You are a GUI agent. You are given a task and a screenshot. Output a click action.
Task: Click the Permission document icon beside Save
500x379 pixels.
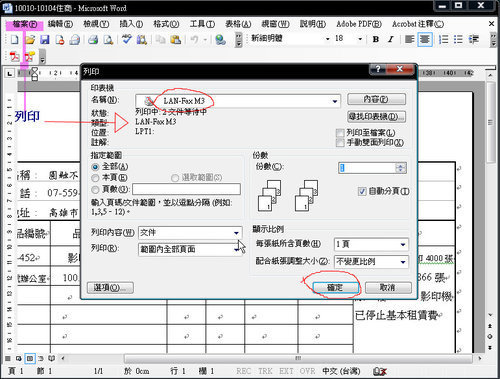pos(60,40)
